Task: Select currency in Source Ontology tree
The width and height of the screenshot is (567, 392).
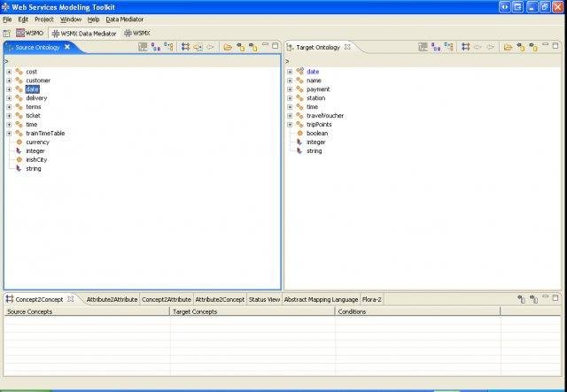Action: 37,142
